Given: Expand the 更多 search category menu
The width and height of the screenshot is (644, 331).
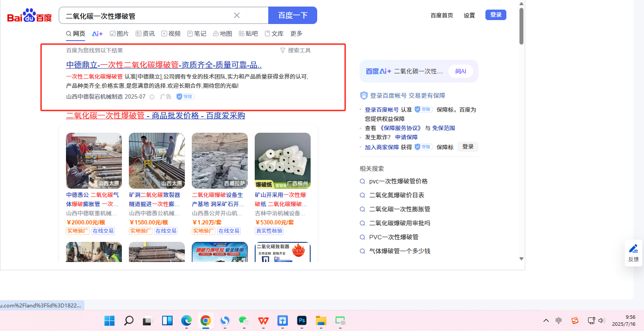Looking at the screenshot, I should [296, 34].
